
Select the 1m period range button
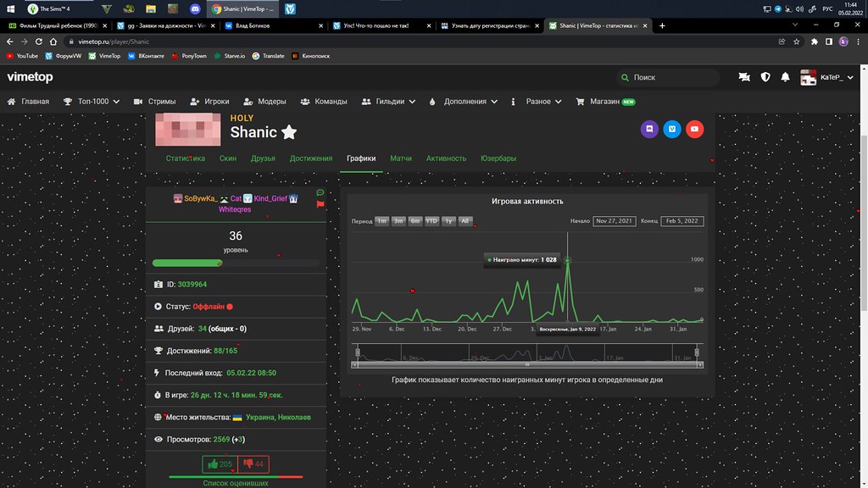(x=382, y=221)
